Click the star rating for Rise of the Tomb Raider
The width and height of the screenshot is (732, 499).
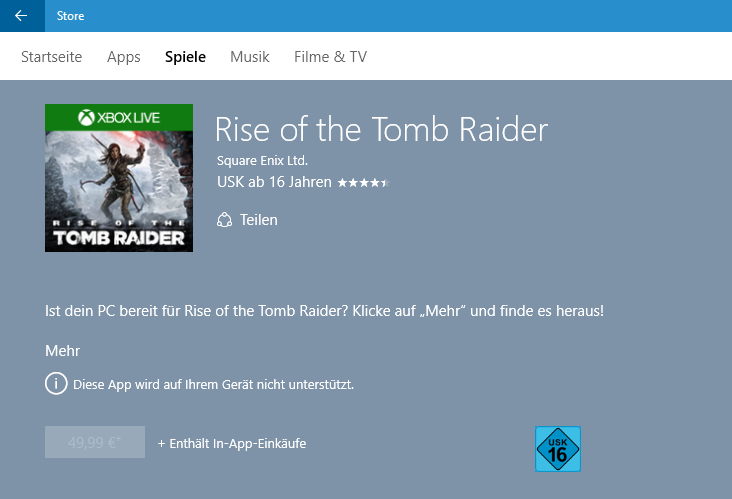(364, 183)
